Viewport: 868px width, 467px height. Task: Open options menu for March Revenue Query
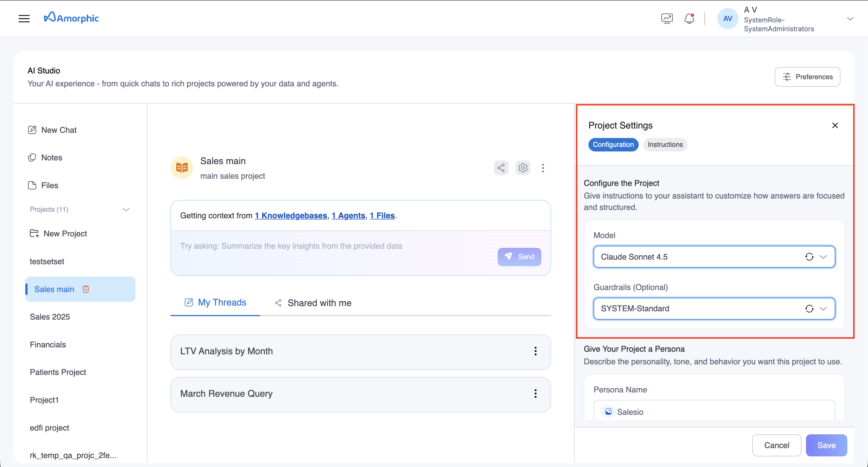tap(535, 394)
